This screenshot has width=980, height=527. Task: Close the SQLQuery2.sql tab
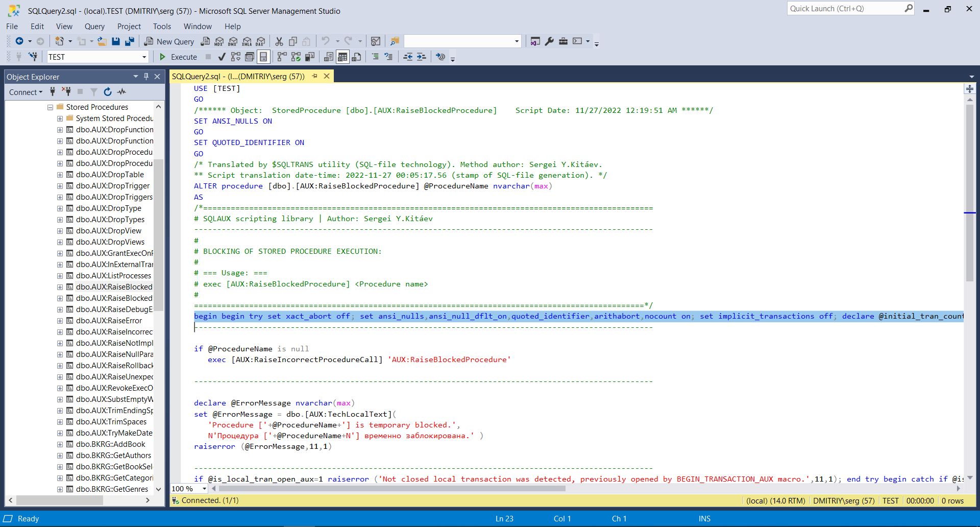pos(327,76)
